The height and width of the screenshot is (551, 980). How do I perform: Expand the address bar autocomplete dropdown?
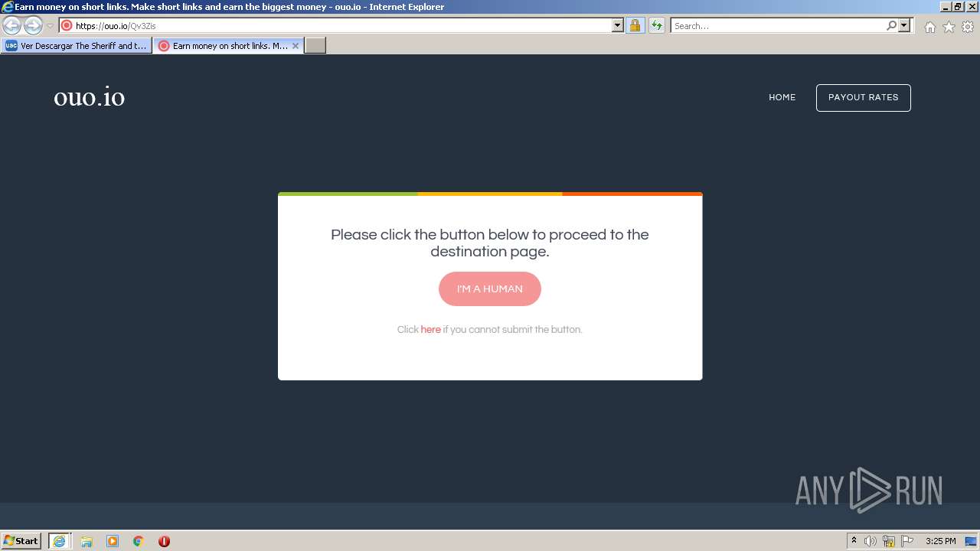[618, 25]
